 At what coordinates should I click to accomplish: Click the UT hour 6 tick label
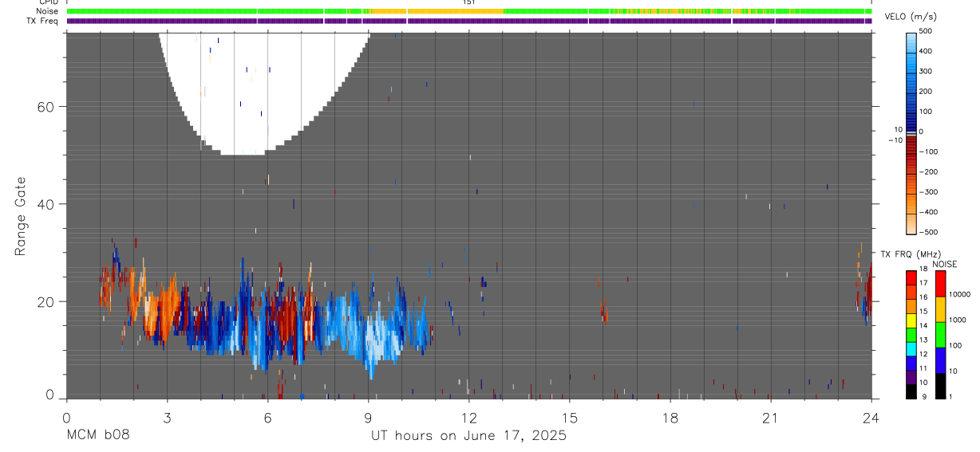(x=267, y=418)
